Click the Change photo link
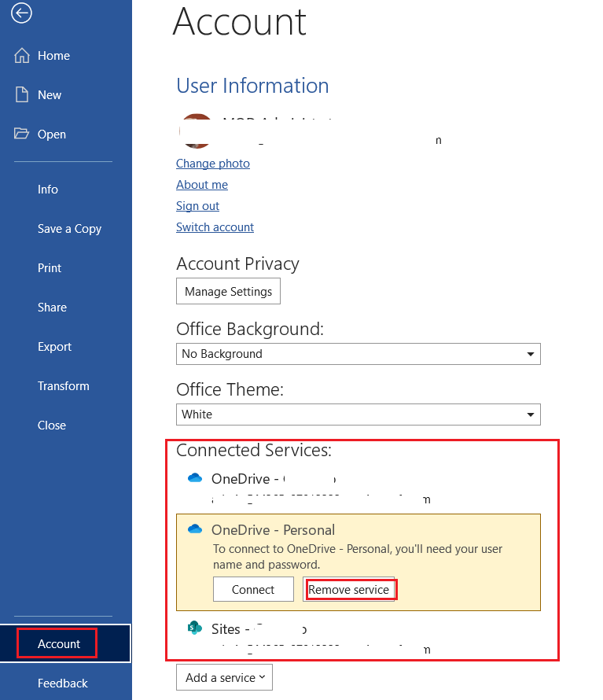This screenshot has height=700, width=603. click(x=213, y=164)
